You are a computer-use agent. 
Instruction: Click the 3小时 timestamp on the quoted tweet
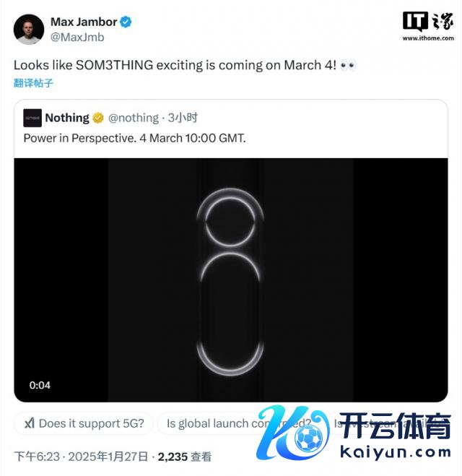pyautogui.click(x=183, y=118)
